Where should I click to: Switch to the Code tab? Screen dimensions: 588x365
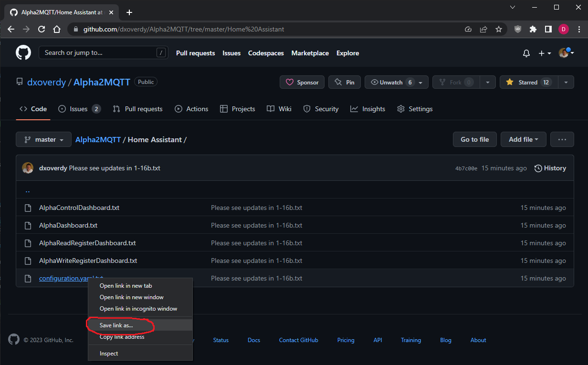pos(33,109)
